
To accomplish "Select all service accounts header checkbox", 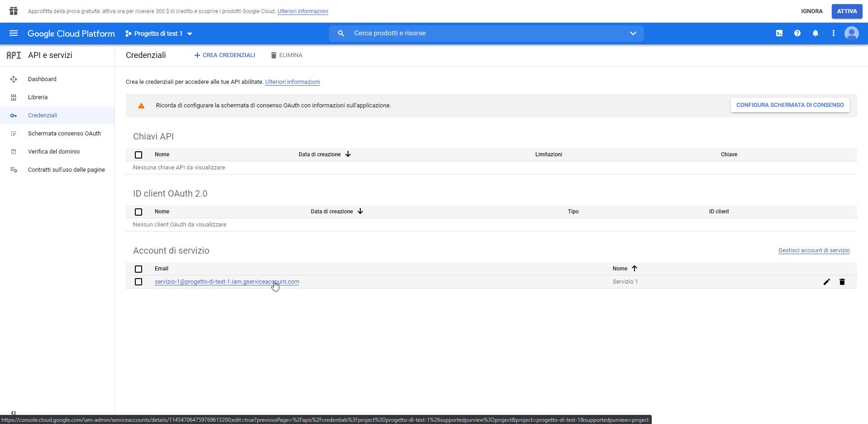I will click(x=138, y=269).
